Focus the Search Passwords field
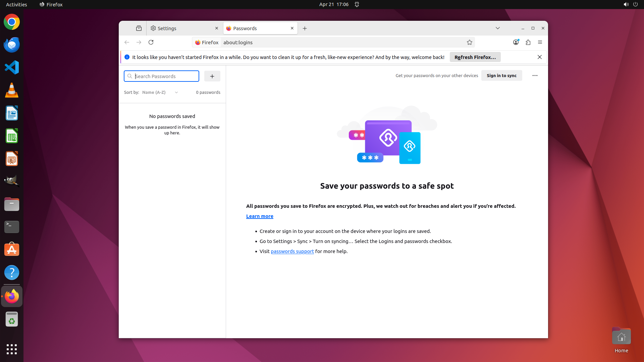644x362 pixels. (164, 76)
